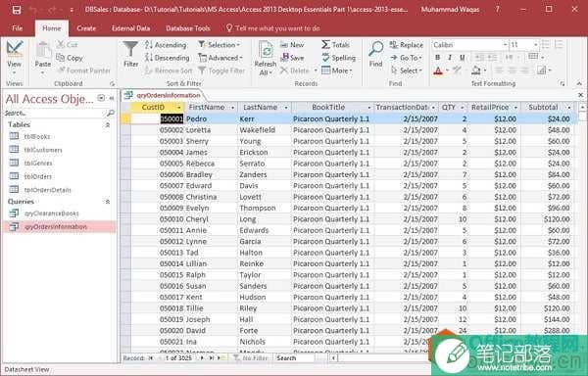
Task: Click the Refresh All icon
Action: (x=266, y=50)
